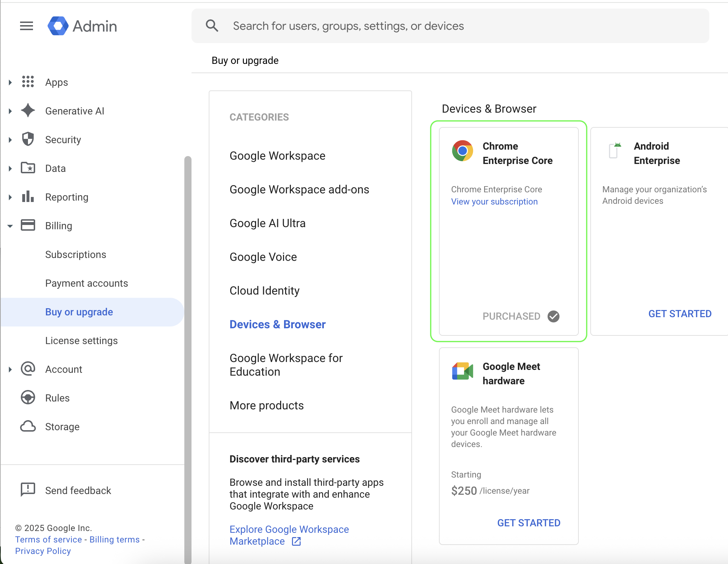Click the search input field
This screenshot has width=728, height=564.
point(450,26)
